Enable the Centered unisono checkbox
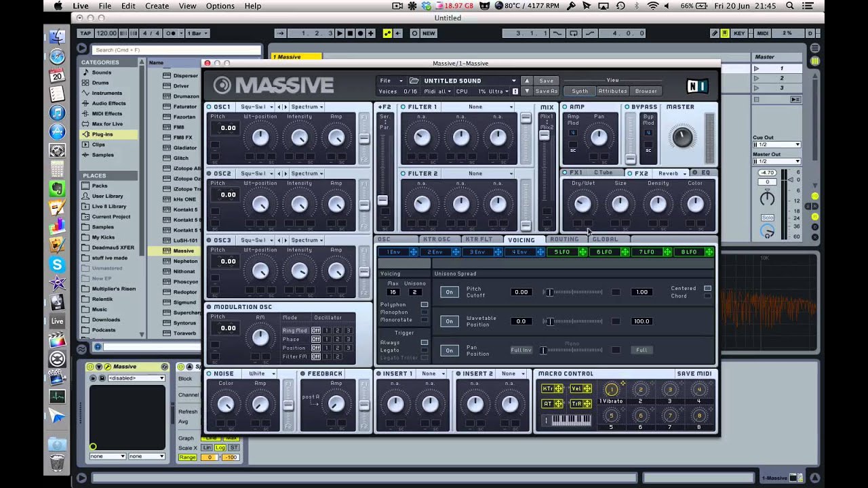The height and width of the screenshot is (488, 868). point(707,288)
